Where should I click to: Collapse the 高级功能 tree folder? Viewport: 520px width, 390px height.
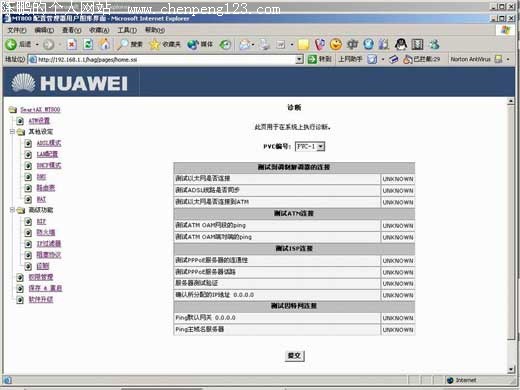coord(12,210)
